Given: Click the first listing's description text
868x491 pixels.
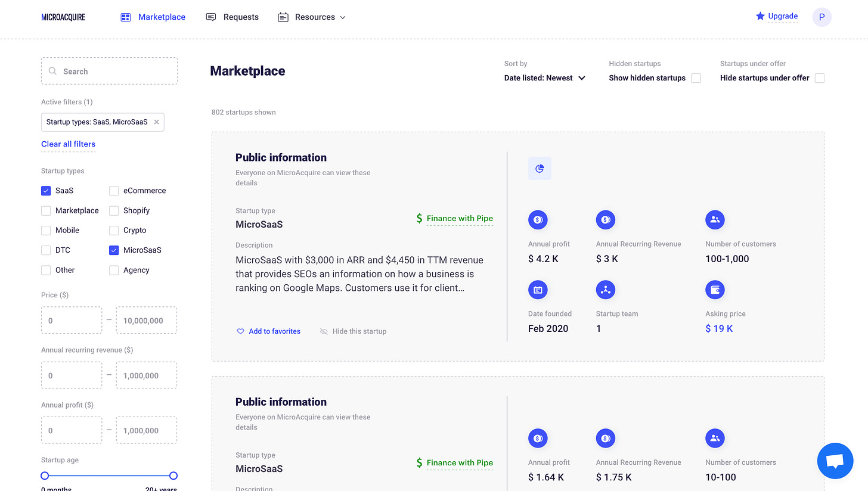Looking at the screenshot, I should point(359,274).
